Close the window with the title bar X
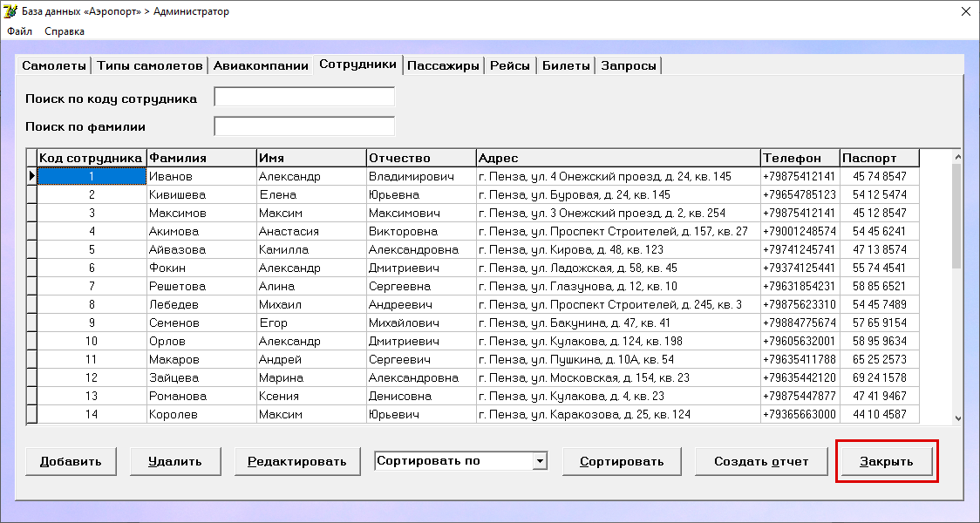980x523 pixels. [966, 12]
